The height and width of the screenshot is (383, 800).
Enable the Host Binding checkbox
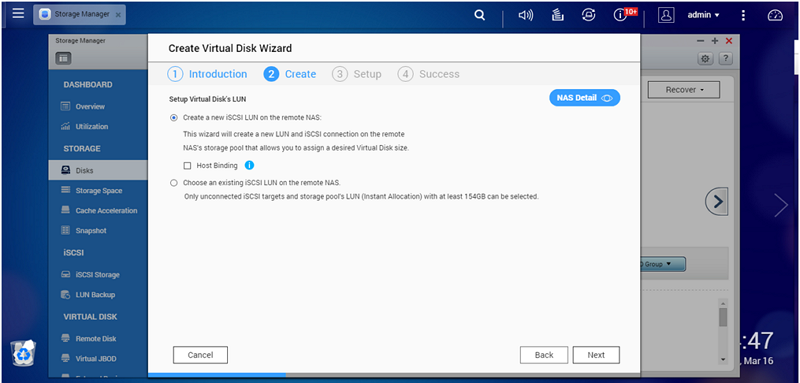187,166
